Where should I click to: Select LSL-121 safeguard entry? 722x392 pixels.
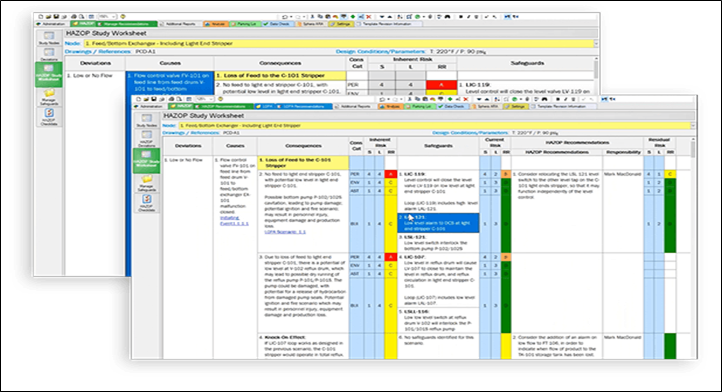pos(437,242)
